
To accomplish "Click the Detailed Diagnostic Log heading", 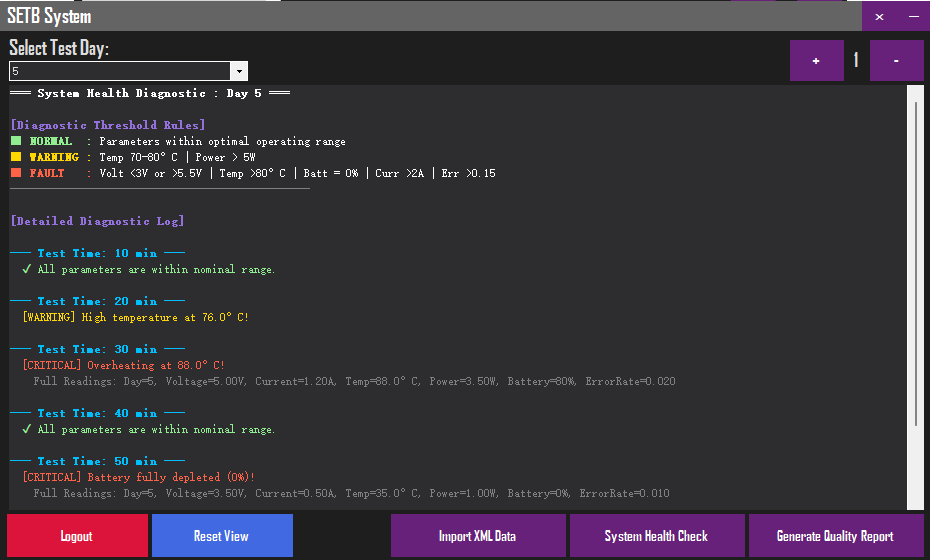I will pyautogui.click(x=98, y=221).
